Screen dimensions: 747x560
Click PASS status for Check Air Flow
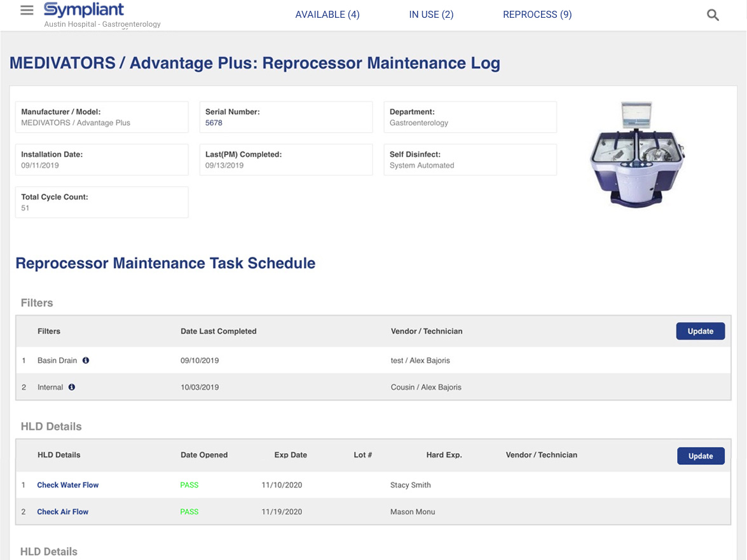tap(189, 512)
